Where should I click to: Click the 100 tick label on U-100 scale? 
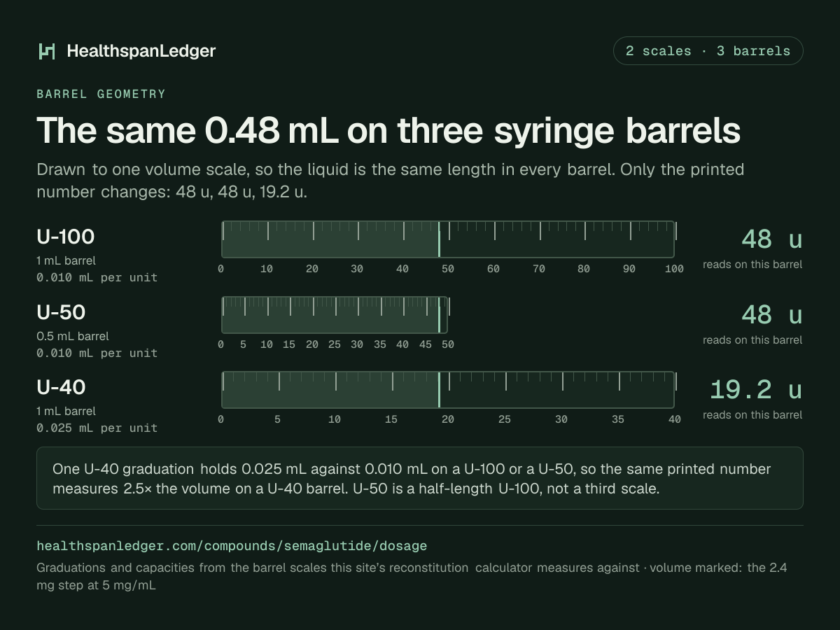674,269
